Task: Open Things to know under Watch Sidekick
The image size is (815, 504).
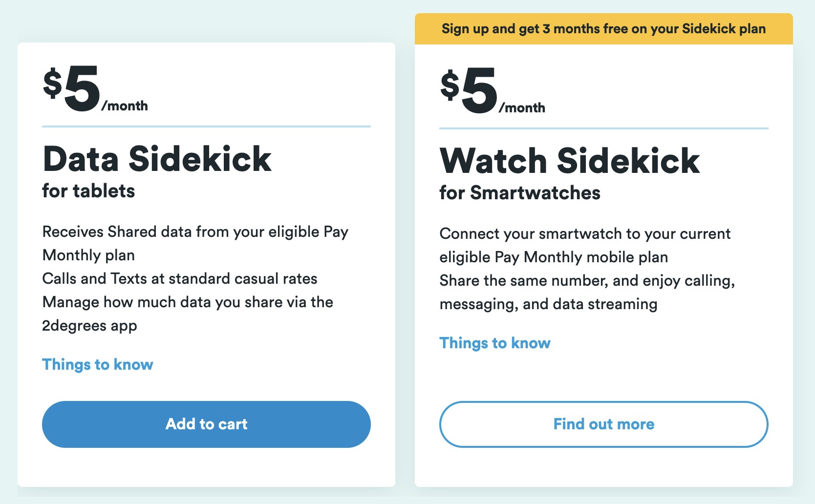Action: click(495, 343)
